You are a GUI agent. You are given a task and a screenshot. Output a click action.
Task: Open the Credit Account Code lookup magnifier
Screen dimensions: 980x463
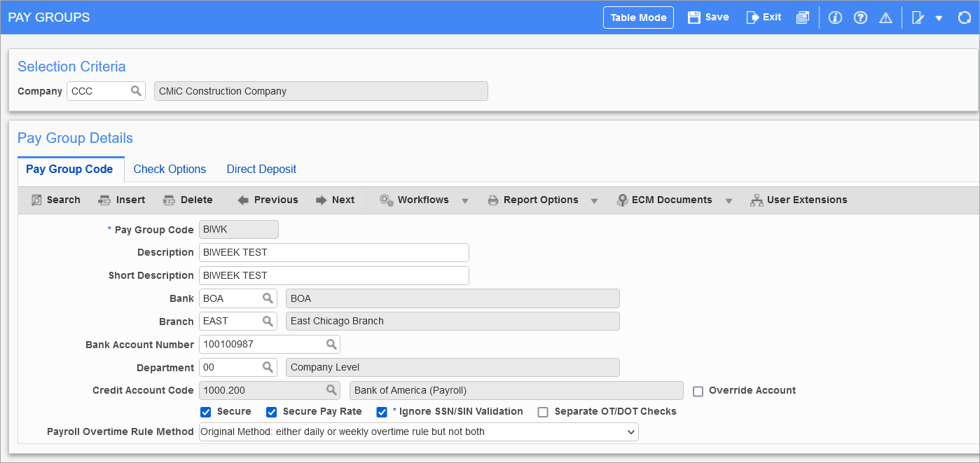[x=331, y=390]
